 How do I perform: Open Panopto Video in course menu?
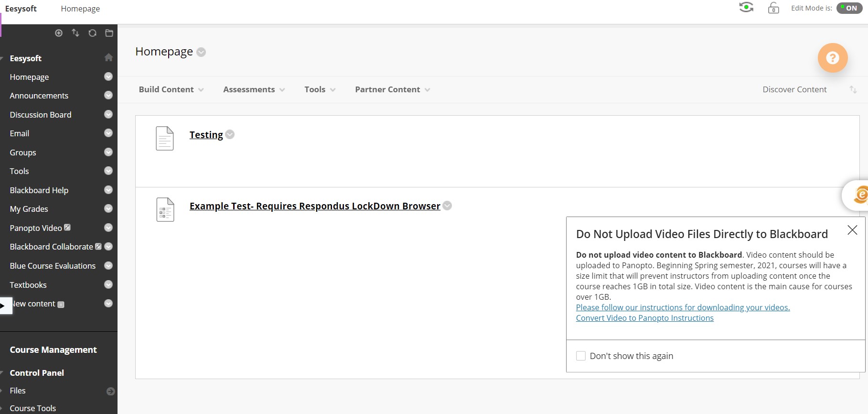tap(36, 228)
